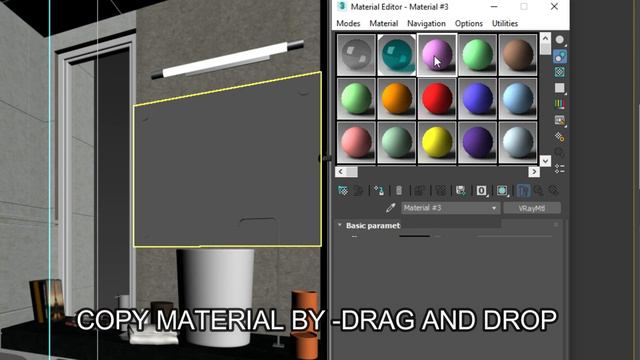Viewport: 640px width, 360px height.
Task: Click the Make Preview icon
Action: tap(560, 120)
